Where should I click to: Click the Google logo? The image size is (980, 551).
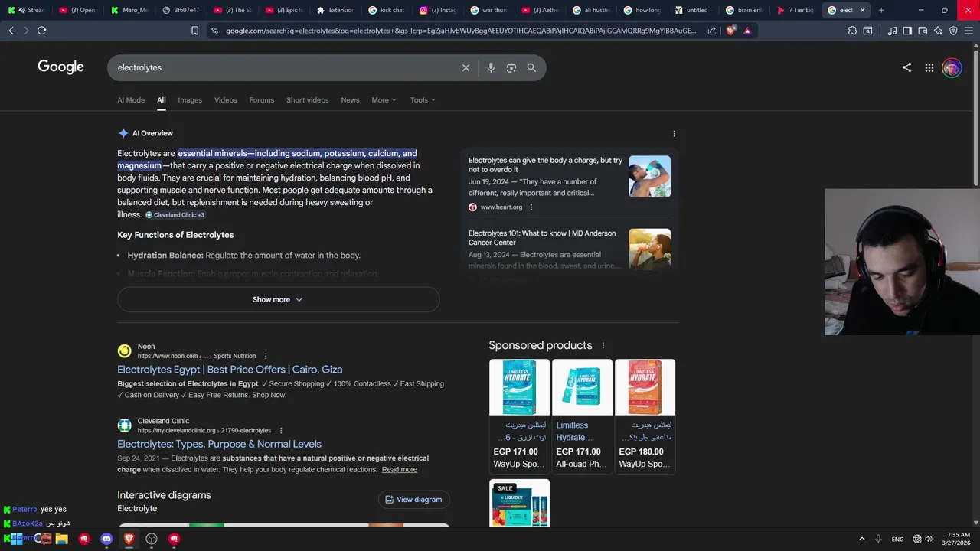point(60,67)
